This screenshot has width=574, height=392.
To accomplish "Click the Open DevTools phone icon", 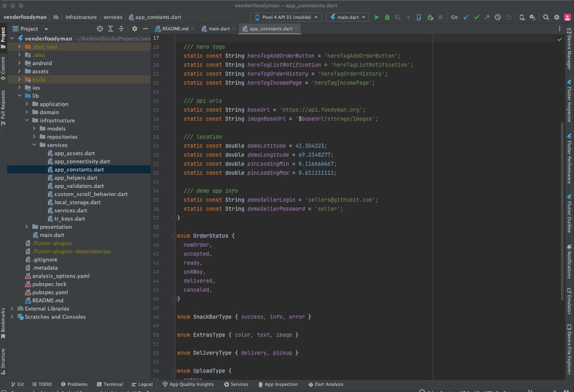I will [419, 17].
